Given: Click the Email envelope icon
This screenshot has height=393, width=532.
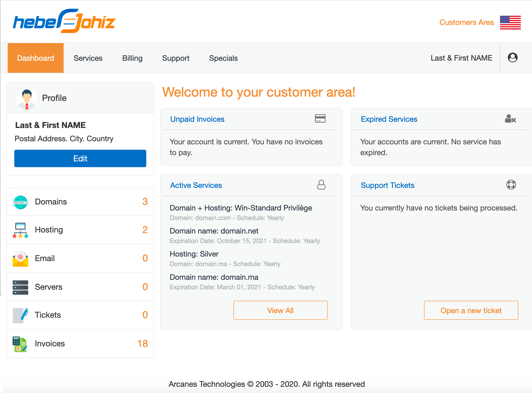Looking at the screenshot, I should pyautogui.click(x=21, y=259).
